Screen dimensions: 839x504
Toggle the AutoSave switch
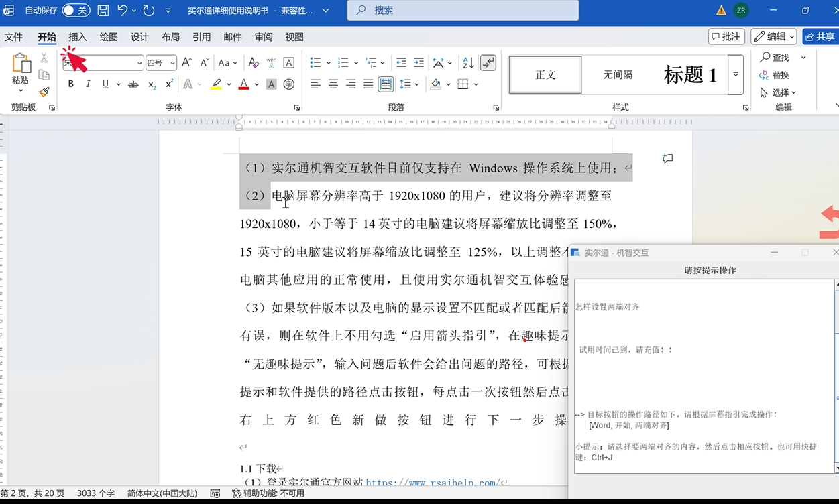76,10
